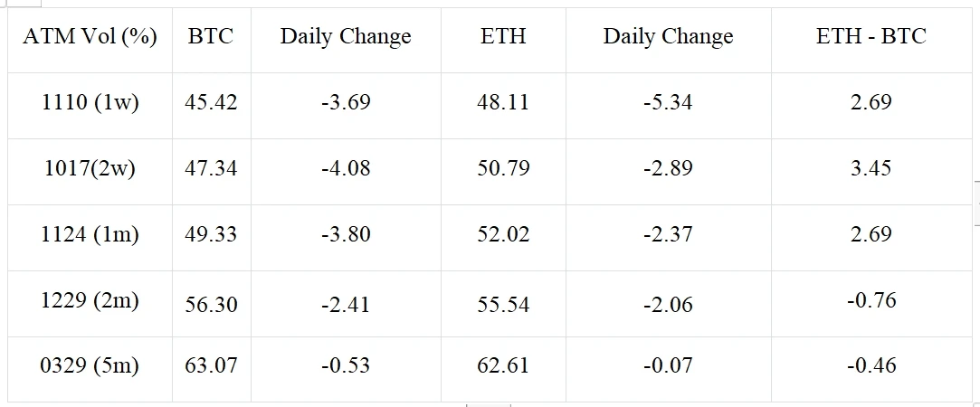Click the 1229 (2m) row label
980x407 pixels.
pos(90,300)
